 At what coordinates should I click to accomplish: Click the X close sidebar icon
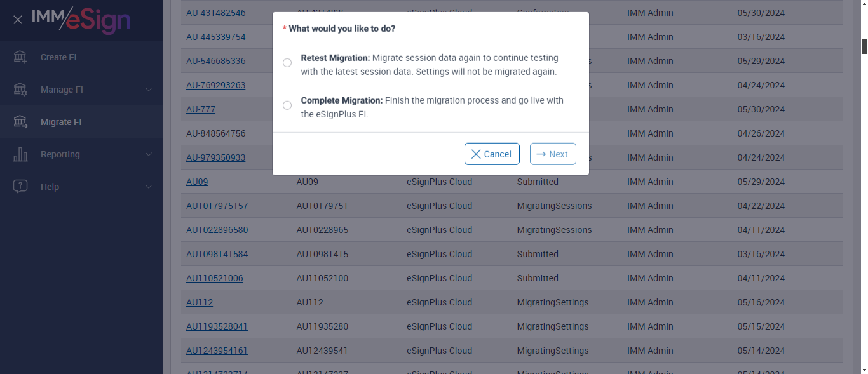[18, 20]
